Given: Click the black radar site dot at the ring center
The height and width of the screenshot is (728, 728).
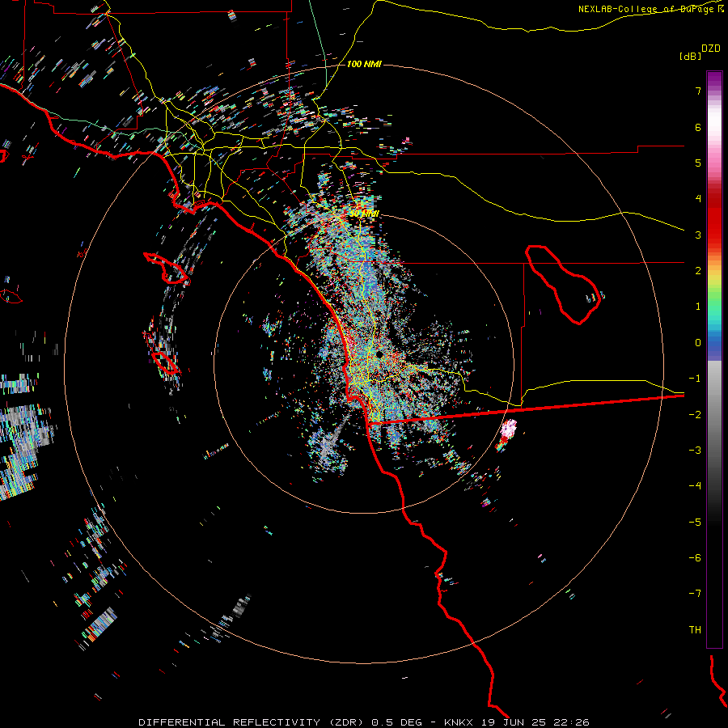Looking at the screenshot, I should coord(379,354).
